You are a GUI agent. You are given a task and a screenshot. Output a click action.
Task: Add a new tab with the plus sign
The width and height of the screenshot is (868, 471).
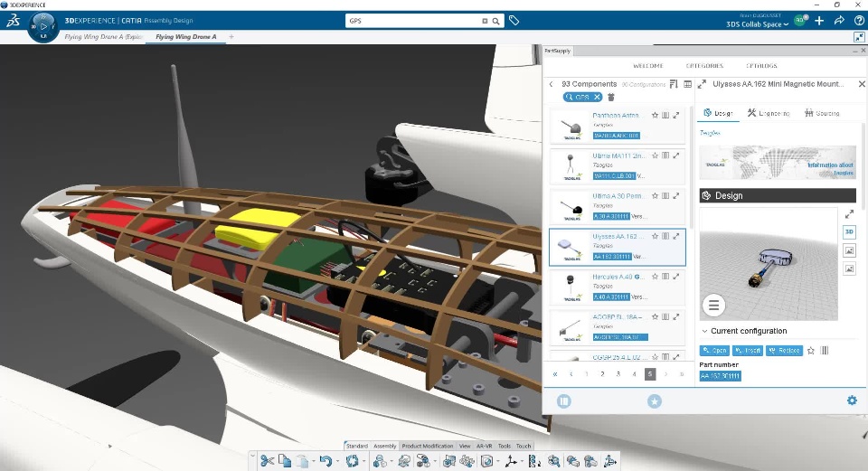click(231, 37)
